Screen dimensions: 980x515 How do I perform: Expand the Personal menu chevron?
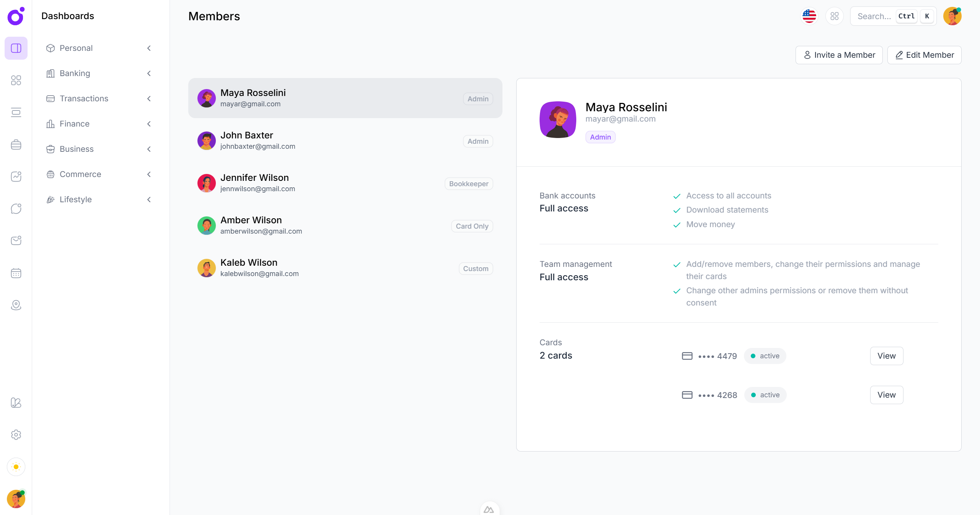(149, 48)
